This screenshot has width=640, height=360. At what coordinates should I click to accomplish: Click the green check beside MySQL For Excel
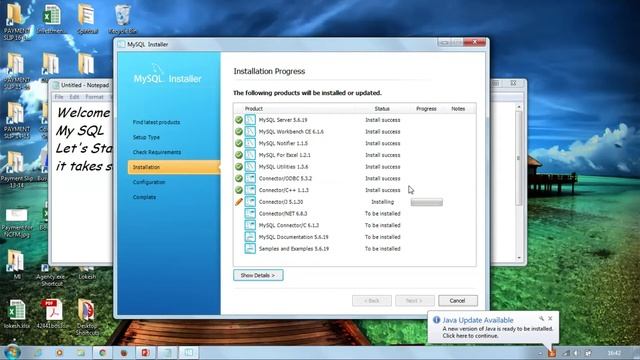click(x=239, y=155)
